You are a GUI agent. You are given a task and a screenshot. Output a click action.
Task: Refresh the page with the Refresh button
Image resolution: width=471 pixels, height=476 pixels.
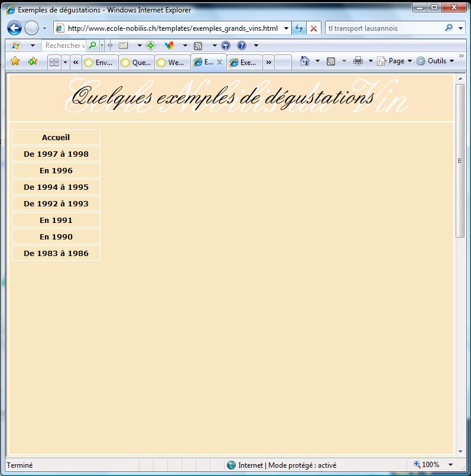pos(299,28)
